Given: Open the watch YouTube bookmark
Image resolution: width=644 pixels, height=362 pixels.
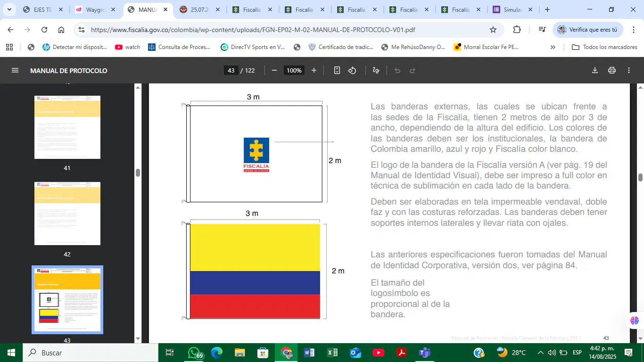Looking at the screenshot, I should tap(128, 47).
